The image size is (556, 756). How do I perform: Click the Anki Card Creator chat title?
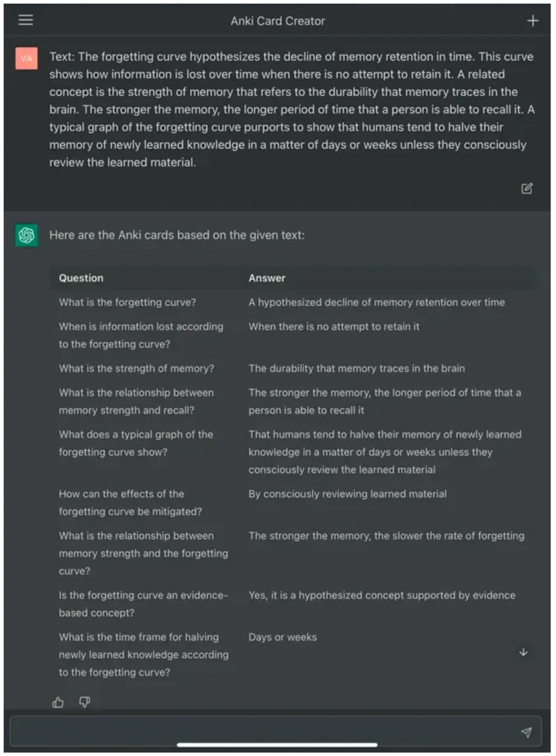[x=277, y=21]
